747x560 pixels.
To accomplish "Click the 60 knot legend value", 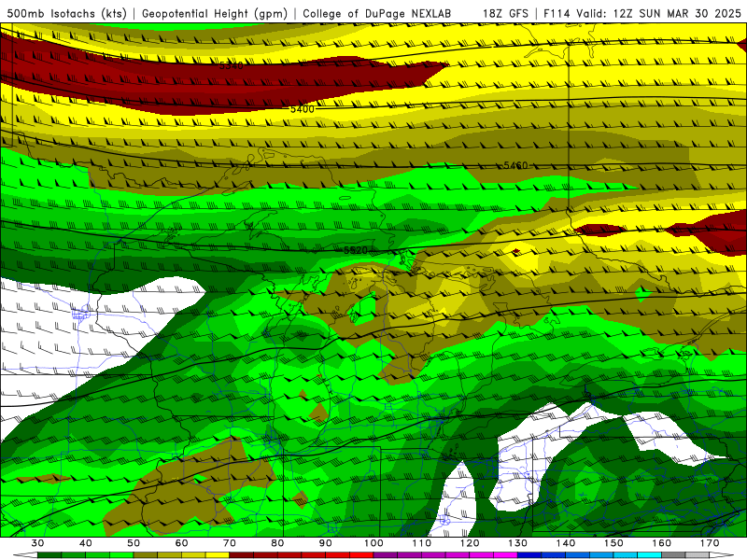I will coord(181,543).
